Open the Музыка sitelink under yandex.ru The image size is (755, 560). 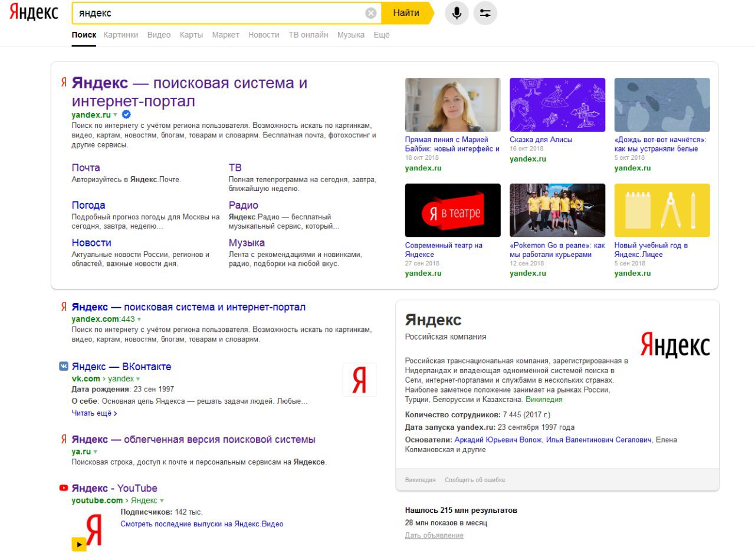pyautogui.click(x=247, y=242)
